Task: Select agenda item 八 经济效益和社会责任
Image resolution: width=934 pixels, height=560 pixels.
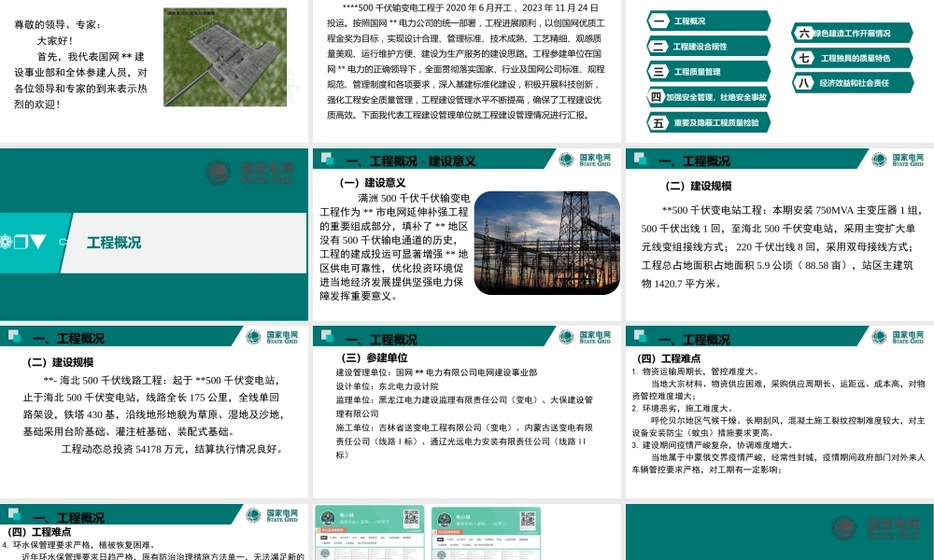Action: point(852,84)
